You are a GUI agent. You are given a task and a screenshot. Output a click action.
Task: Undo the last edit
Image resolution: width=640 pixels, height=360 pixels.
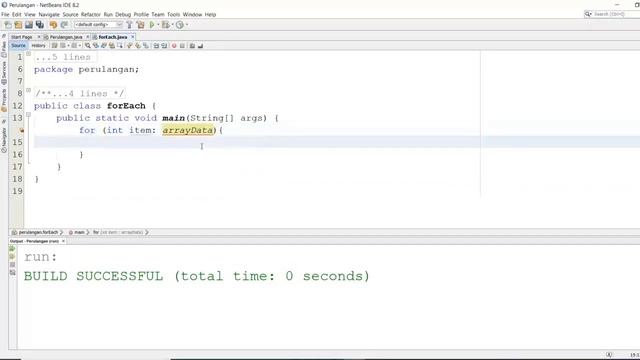tap(53, 25)
